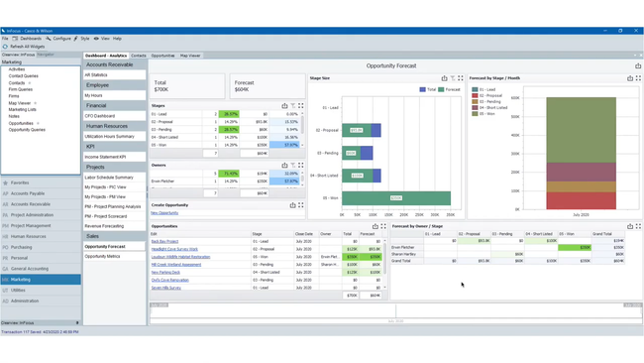
Task: Select Marketing Lists in the Marketing tree
Action: pyautogui.click(x=22, y=110)
